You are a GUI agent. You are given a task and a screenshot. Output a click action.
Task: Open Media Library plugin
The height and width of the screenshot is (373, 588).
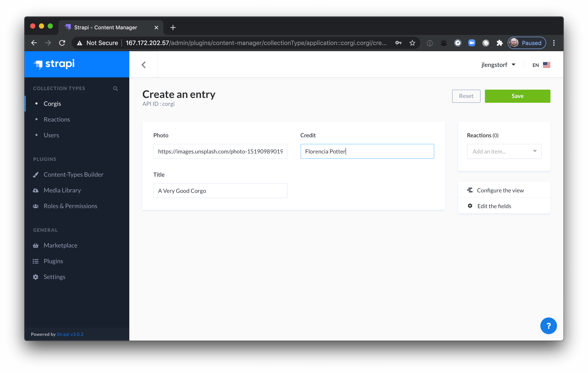(62, 190)
